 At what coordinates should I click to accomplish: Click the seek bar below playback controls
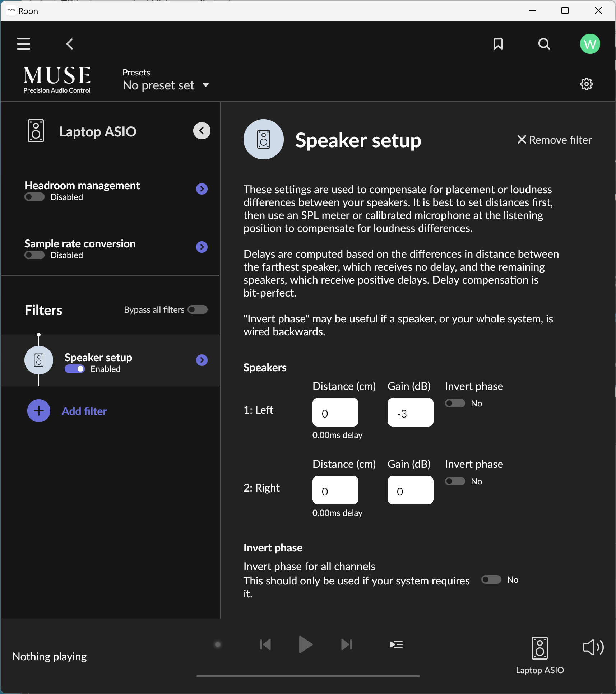308,675
